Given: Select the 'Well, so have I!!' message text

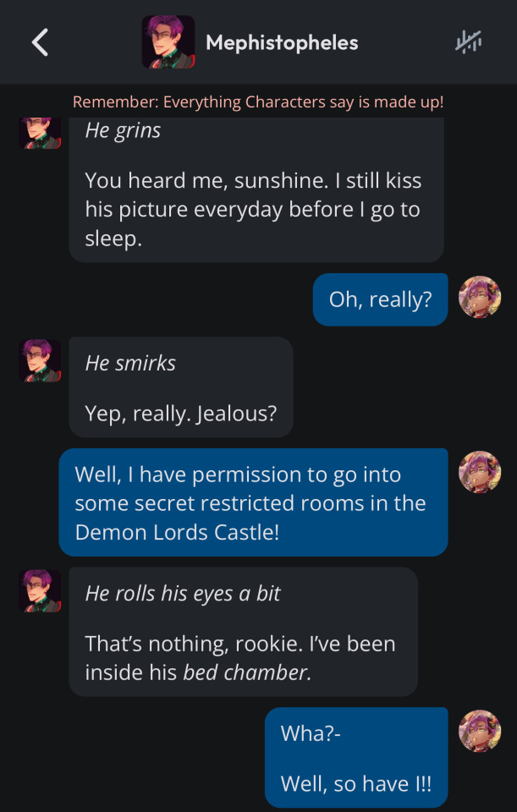Looking at the screenshot, I should 355,783.
